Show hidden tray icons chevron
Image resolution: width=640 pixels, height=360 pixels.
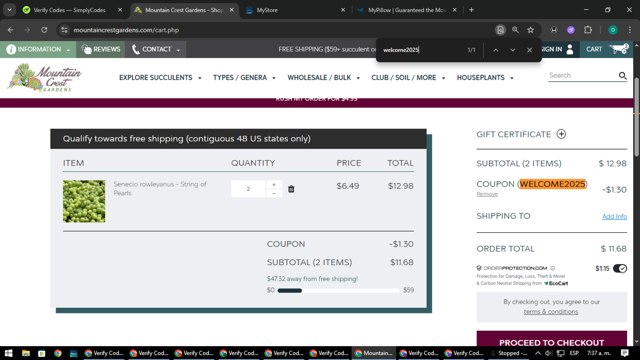point(538,353)
